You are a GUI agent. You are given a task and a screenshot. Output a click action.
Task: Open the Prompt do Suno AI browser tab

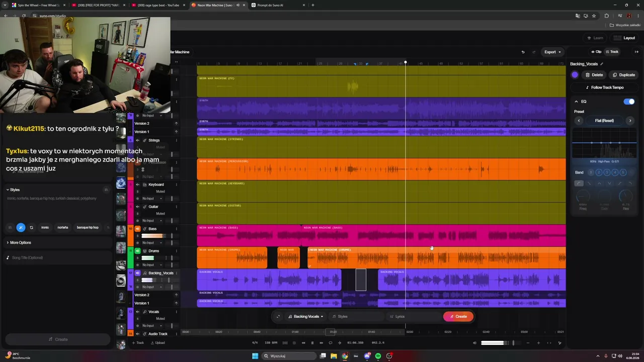(x=278, y=5)
